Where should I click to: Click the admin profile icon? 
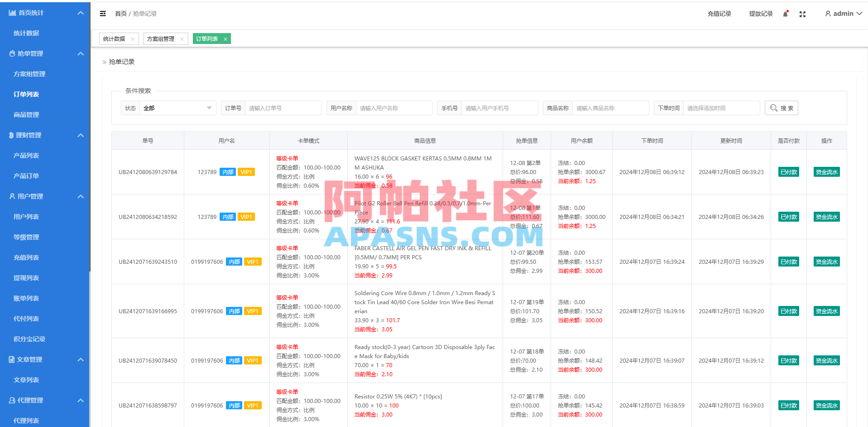[827, 14]
